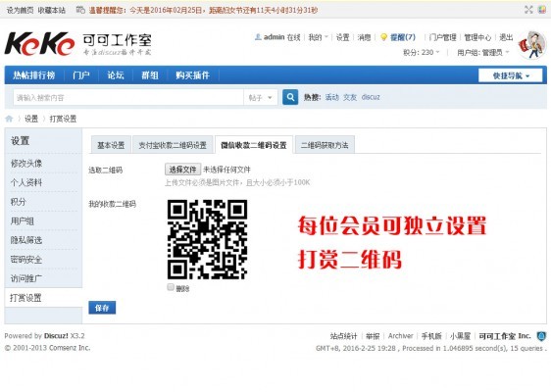Expand the 积分: 230 dropdown
The image size is (551, 392).
tap(421, 52)
